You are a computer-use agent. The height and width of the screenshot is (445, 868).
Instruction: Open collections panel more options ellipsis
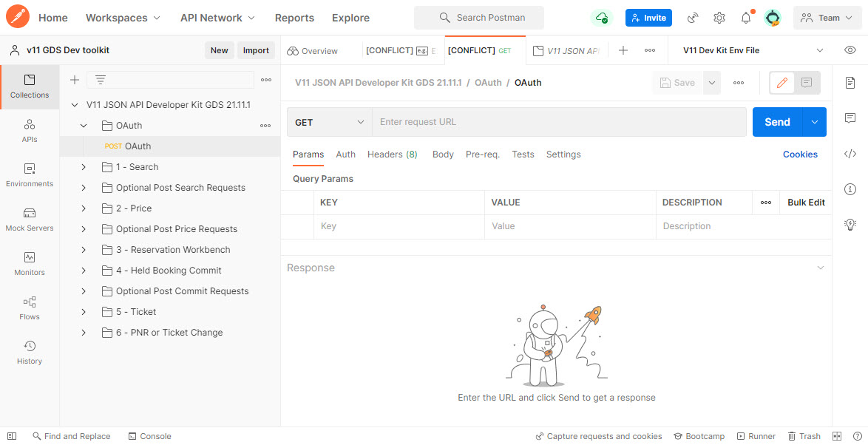click(x=266, y=80)
